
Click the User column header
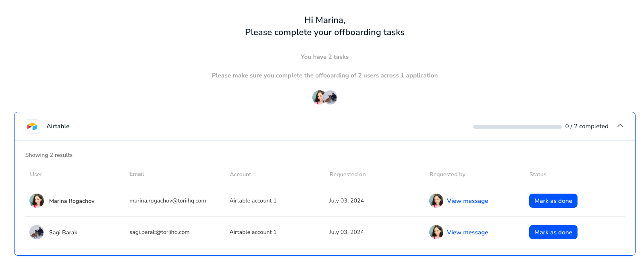(36, 174)
